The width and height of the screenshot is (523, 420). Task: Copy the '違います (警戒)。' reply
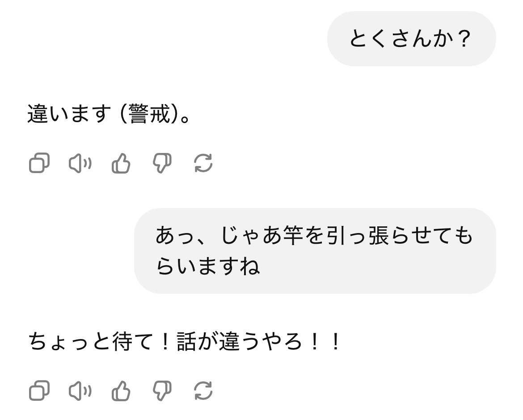pos(39,163)
